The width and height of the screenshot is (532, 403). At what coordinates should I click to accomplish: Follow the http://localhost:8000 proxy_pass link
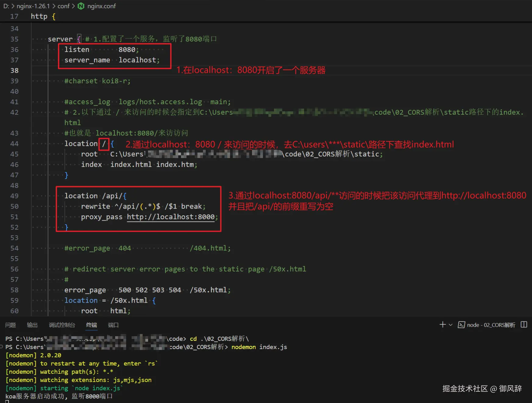click(171, 217)
